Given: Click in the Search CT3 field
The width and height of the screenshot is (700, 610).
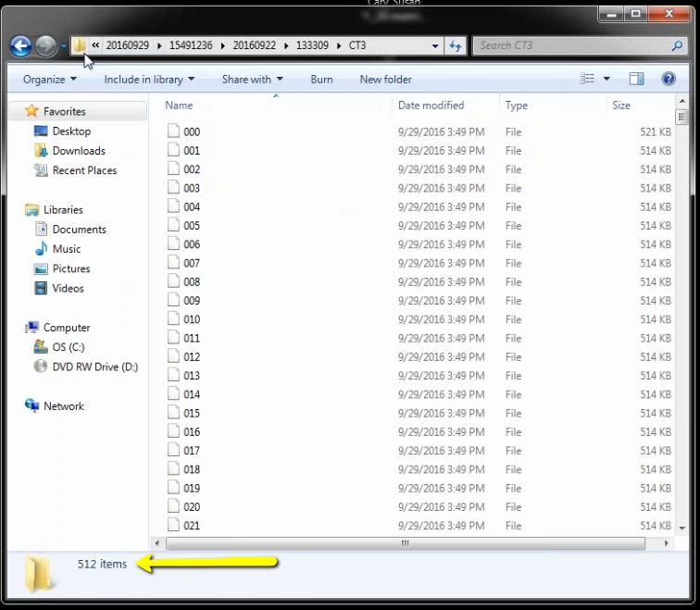Looking at the screenshot, I should click(x=574, y=45).
